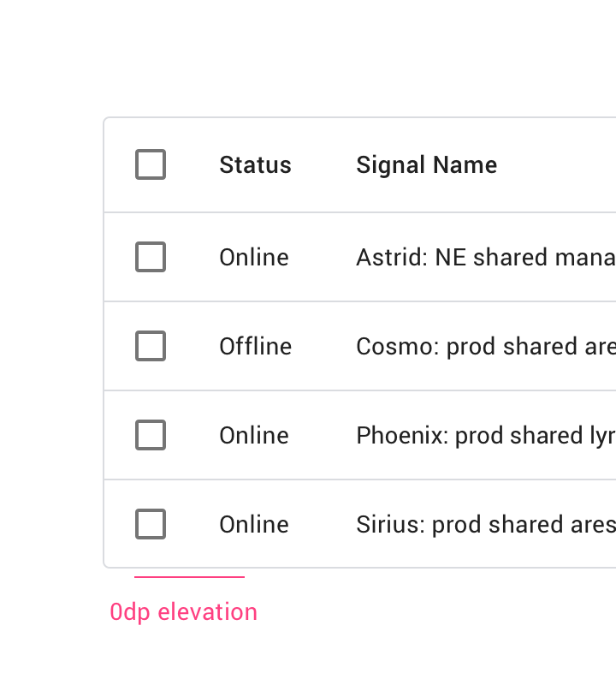Open the Astrid: NE shared signal entry
Screen dimensions: 616x685
point(486,258)
